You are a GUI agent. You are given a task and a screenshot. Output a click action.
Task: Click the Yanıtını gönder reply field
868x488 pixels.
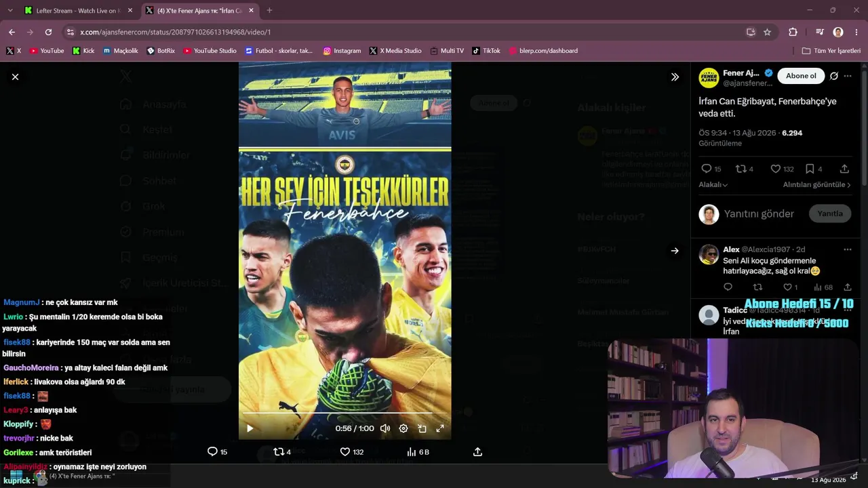(x=759, y=213)
